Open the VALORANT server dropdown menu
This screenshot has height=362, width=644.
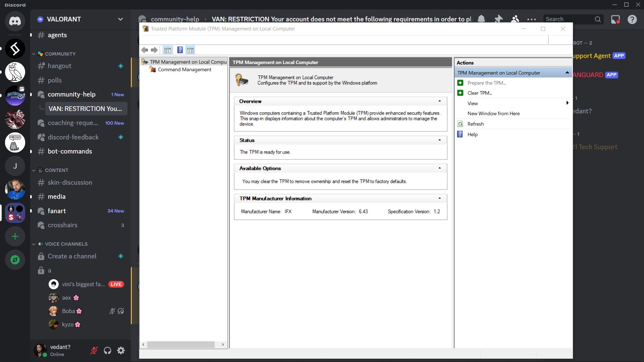(x=120, y=19)
